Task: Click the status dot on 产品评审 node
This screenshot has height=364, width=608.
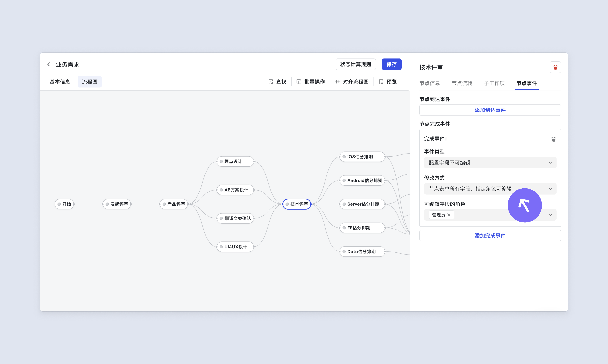Action: pyautogui.click(x=164, y=204)
